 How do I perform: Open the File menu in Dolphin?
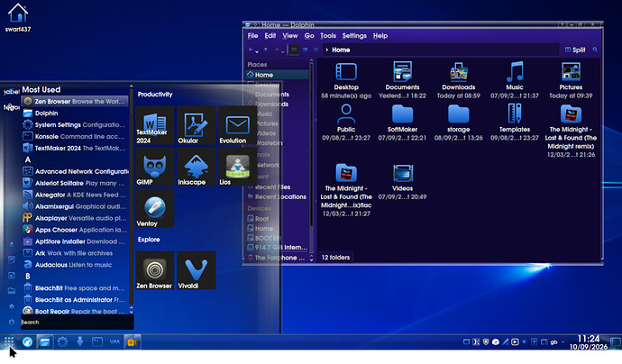[x=252, y=36]
